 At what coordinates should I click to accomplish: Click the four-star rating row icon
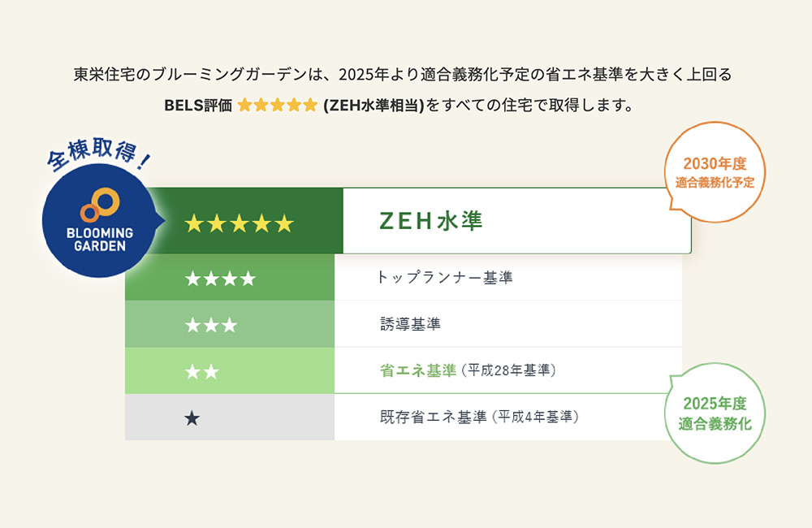tap(220, 279)
